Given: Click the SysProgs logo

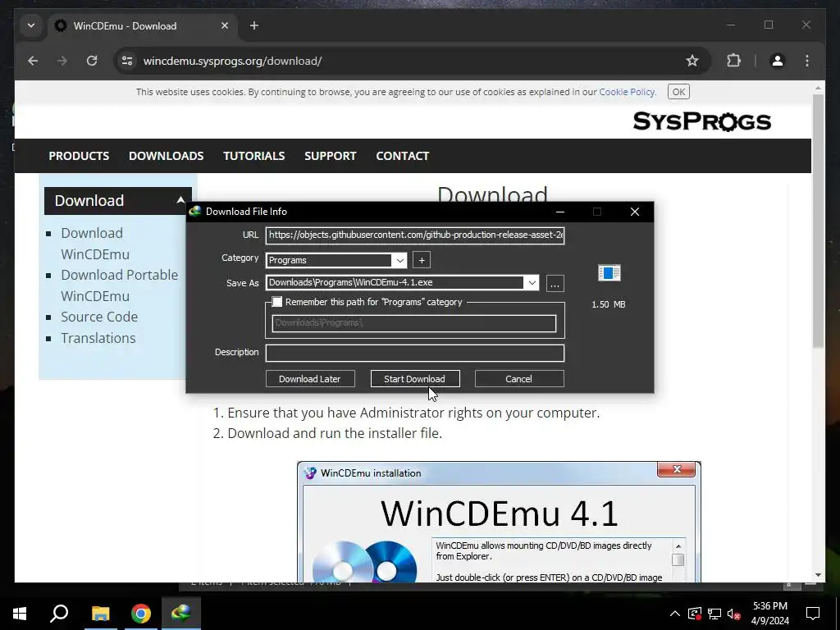Looking at the screenshot, I should pos(702,121).
